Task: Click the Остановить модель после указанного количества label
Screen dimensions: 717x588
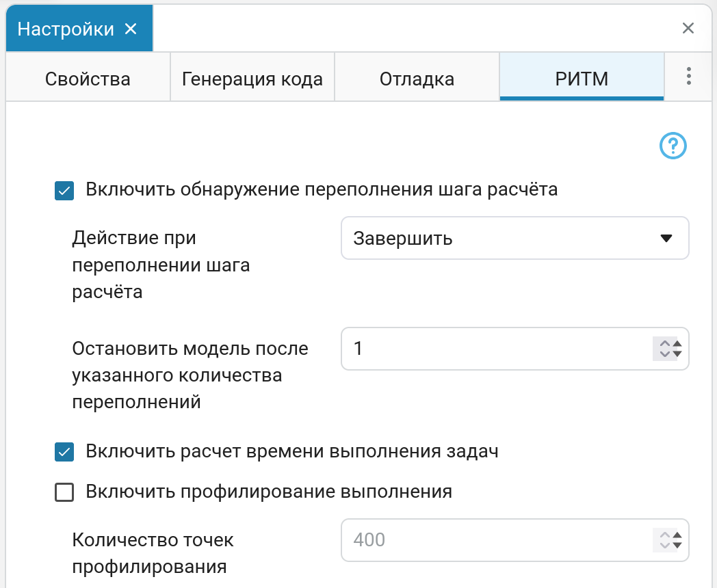Action: coord(190,375)
